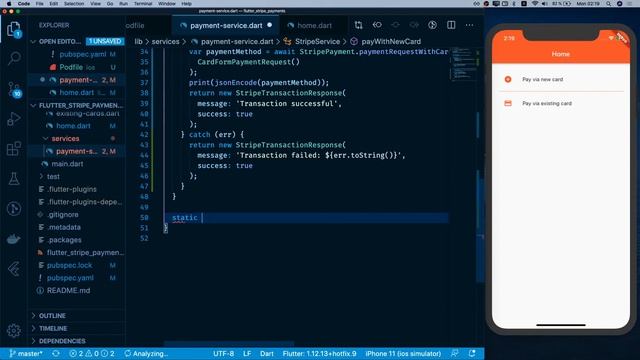640x360 pixels.
Task: Tap the Pay via existing card icon in simulator
Action: (x=508, y=103)
